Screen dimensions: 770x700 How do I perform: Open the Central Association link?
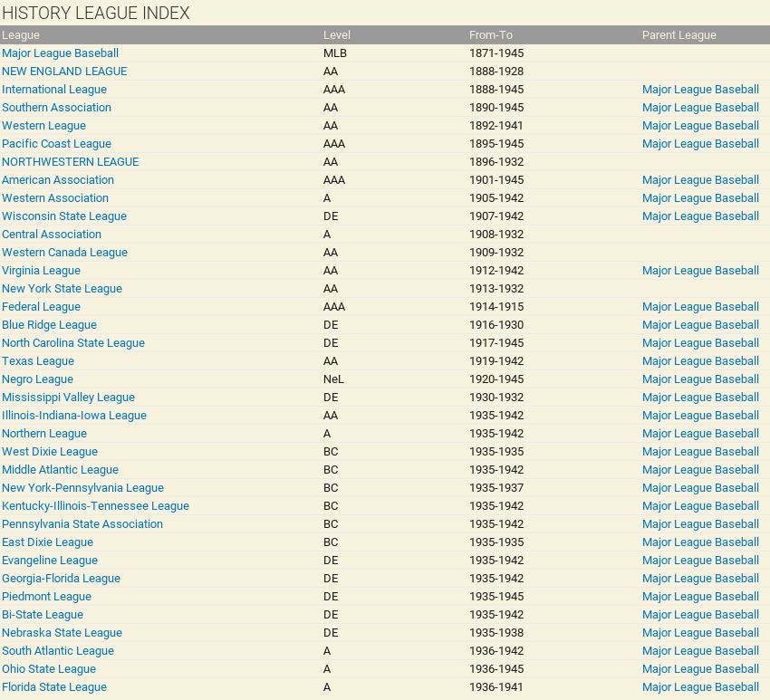(52, 235)
